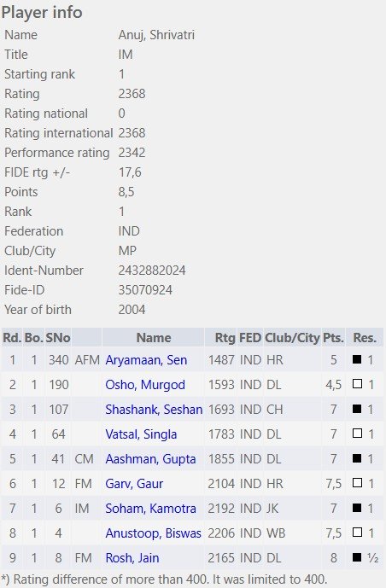Click the white piece icon in round 4
The height and width of the screenshot is (588, 386).
coord(357,434)
